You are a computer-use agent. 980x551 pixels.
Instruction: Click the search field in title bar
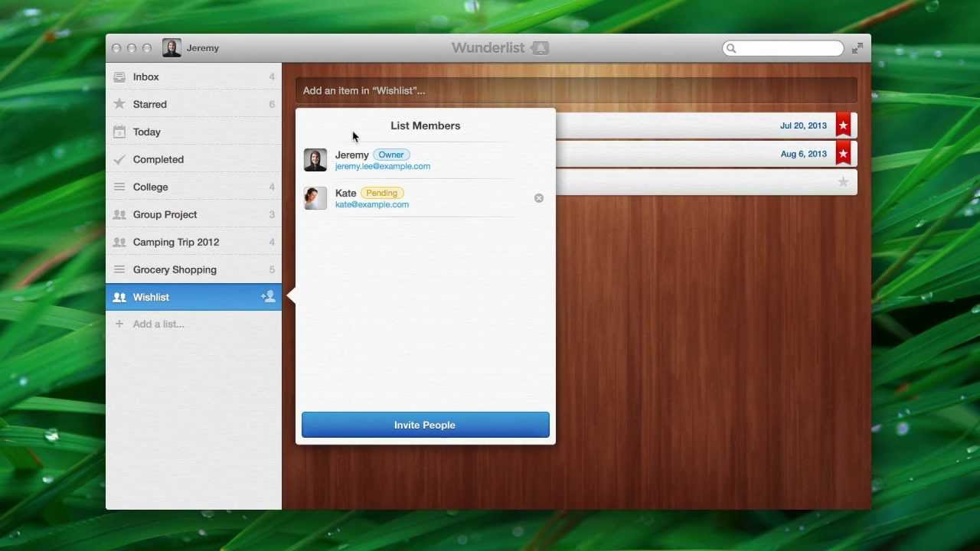click(782, 48)
